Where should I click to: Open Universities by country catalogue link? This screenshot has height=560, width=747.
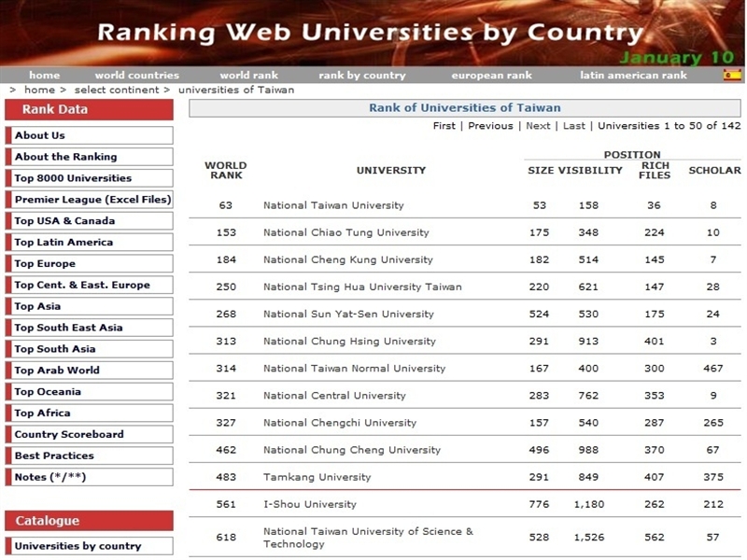click(78, 547)
